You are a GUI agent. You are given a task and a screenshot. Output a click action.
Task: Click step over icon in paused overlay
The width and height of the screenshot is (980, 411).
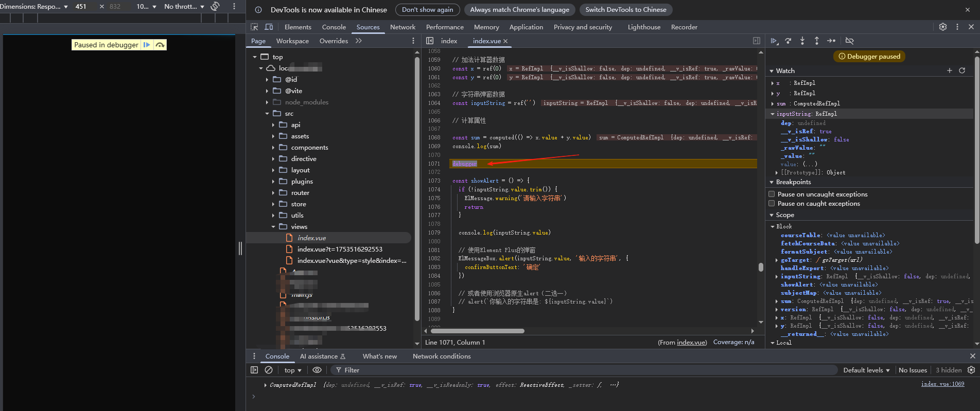(x=160, y=45)
